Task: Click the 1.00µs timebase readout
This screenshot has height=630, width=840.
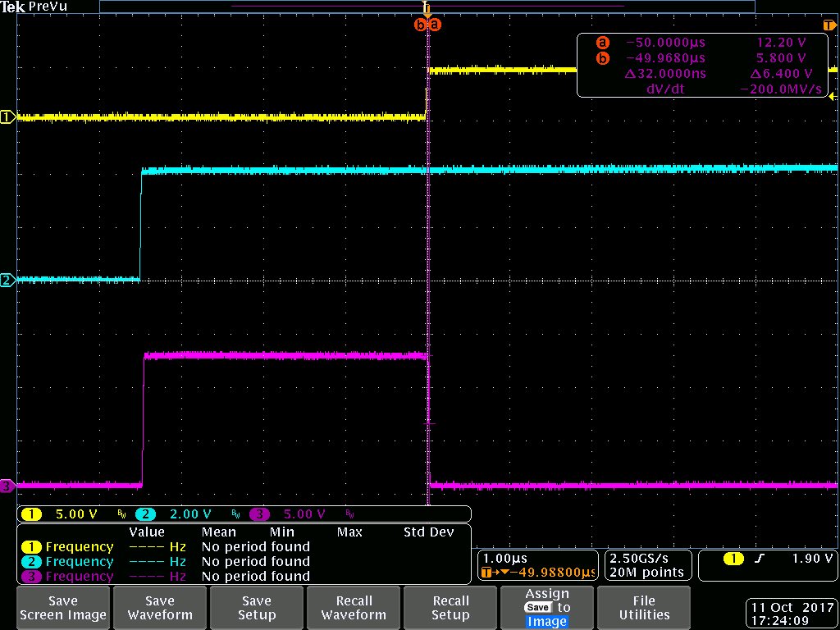Action: (505, 558)
